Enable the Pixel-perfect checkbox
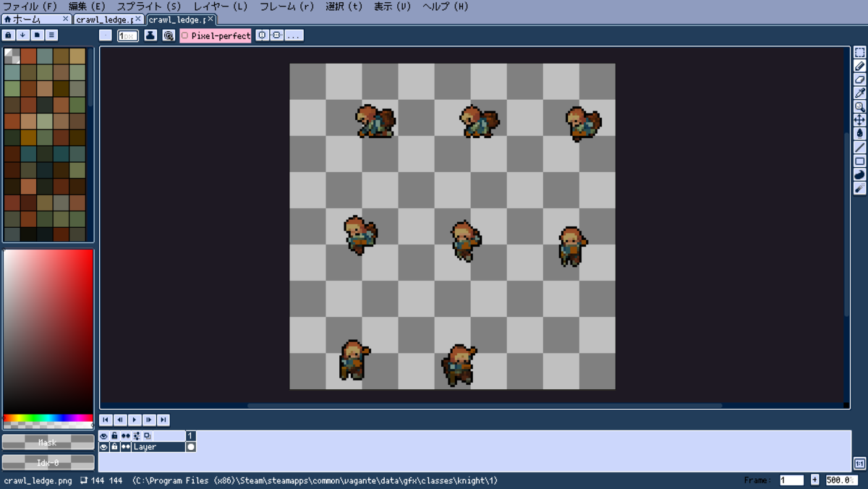The width and height of the screenshot is (868, 489). coord(216,35)
